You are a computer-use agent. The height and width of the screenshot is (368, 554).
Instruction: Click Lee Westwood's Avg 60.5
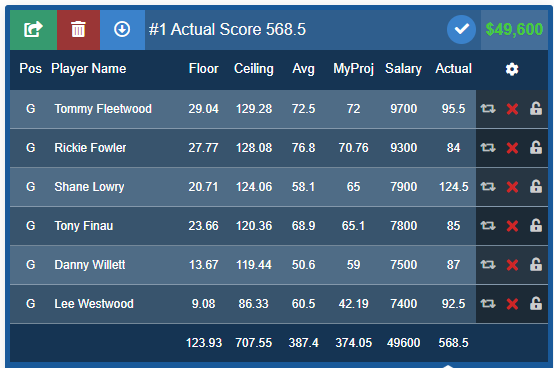click(x=303, y=304)
